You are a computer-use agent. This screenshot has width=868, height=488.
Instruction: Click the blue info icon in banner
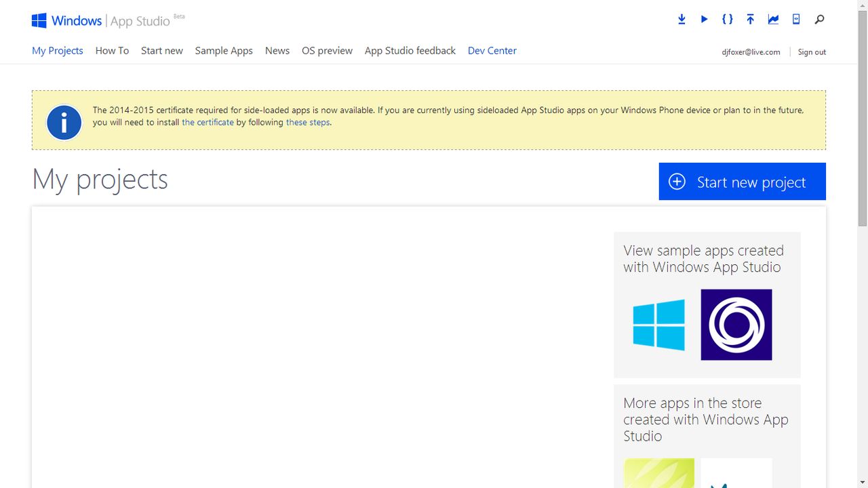[64, 123]
